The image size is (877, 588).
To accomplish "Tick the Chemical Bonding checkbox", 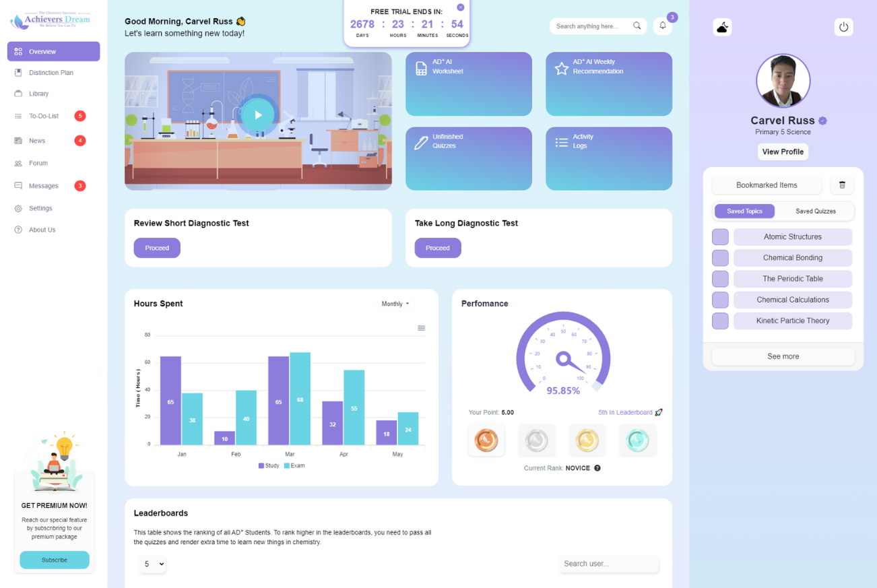I will (x=720, y=258).
